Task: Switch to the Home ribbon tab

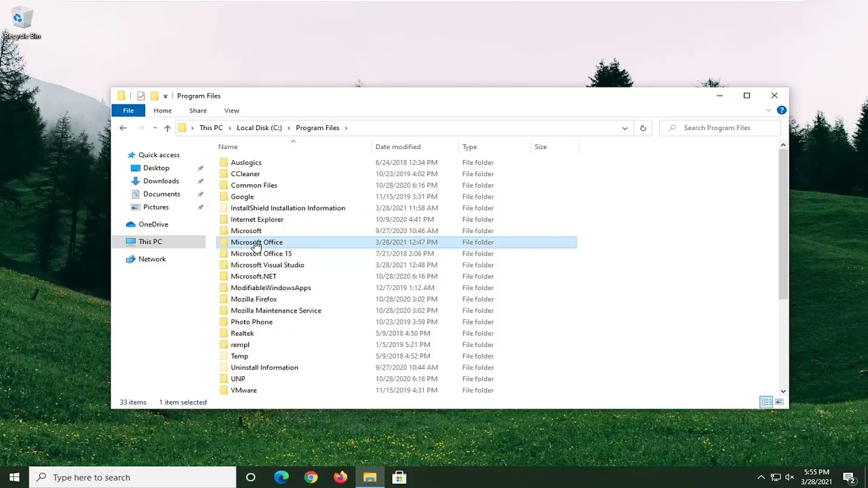Action: tap(163, 110)
